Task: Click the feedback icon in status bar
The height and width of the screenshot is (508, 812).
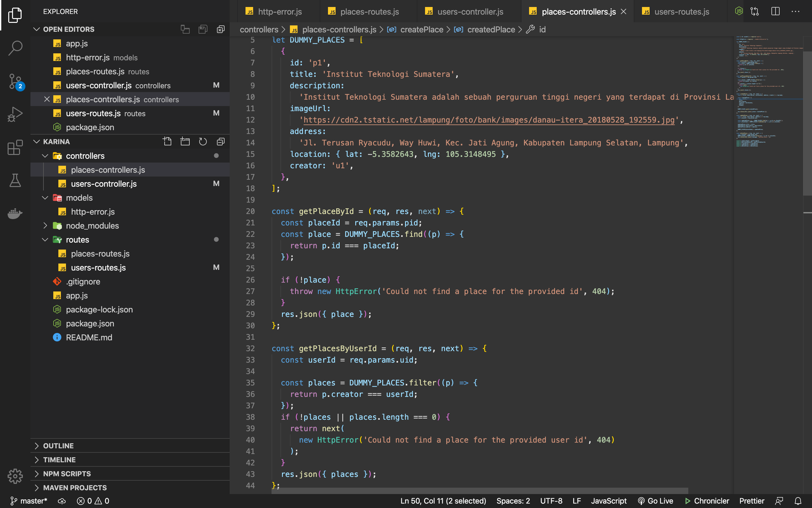Action: 779,501
